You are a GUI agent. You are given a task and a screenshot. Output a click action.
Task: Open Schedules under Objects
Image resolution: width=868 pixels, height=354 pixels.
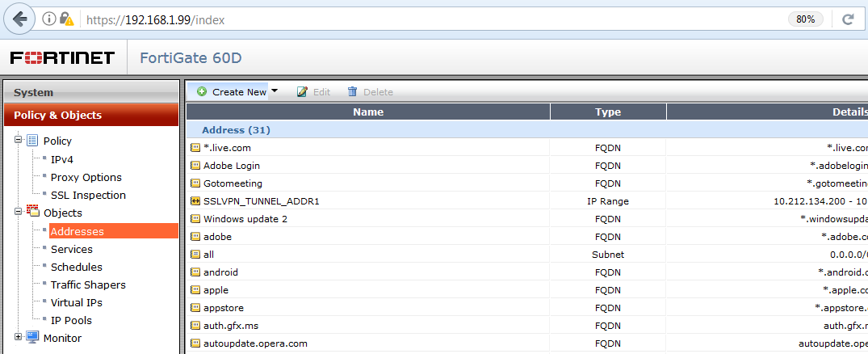[x=77, y=267]
